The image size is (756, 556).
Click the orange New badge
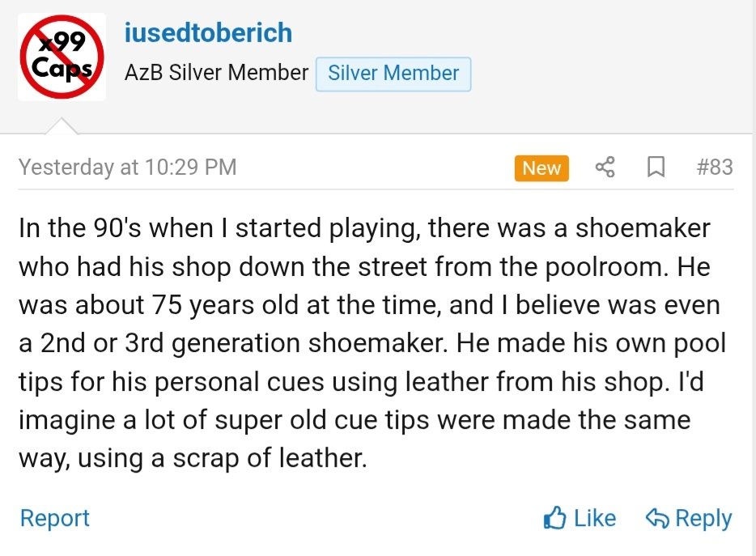coord(542,168)
